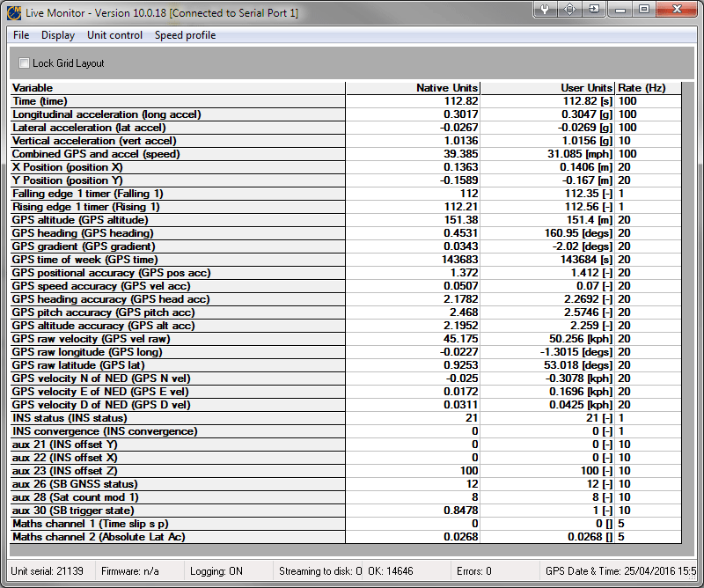Click the wrench icon in title bar
Viewport: 704px width, 588px height.
546,10
